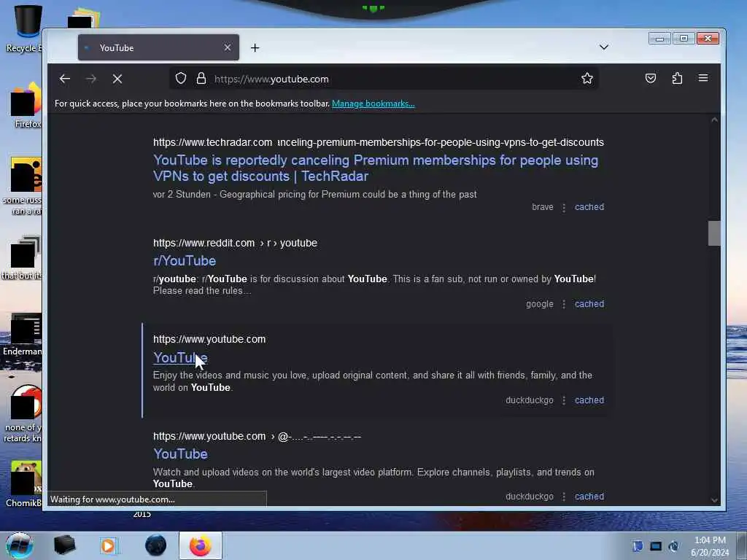
Task: Select the YouTube browser tab
Action: [158, 47]
